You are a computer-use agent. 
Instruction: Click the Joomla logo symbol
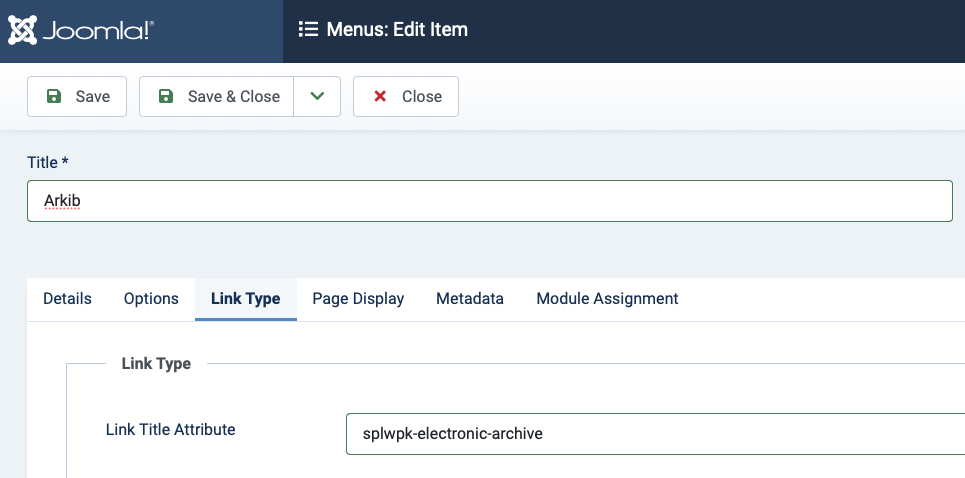(23, 30)
